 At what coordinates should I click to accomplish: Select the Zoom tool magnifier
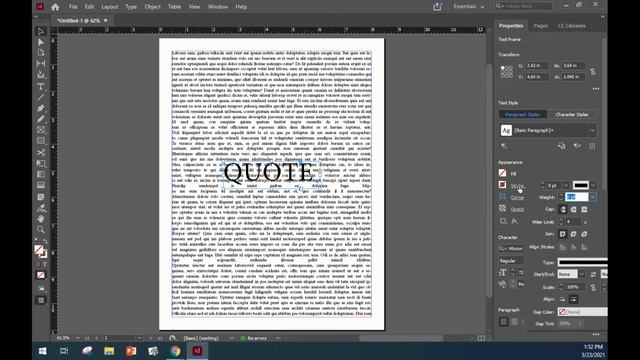(40, 229)
